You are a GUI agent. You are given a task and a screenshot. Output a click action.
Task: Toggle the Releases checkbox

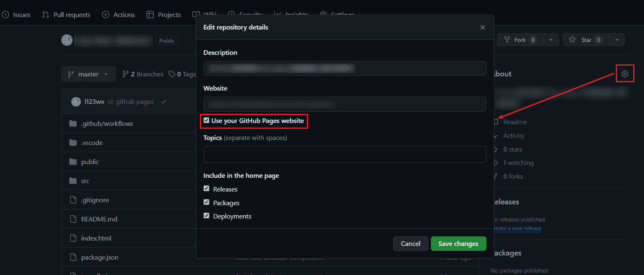click(x=207, y=189)
